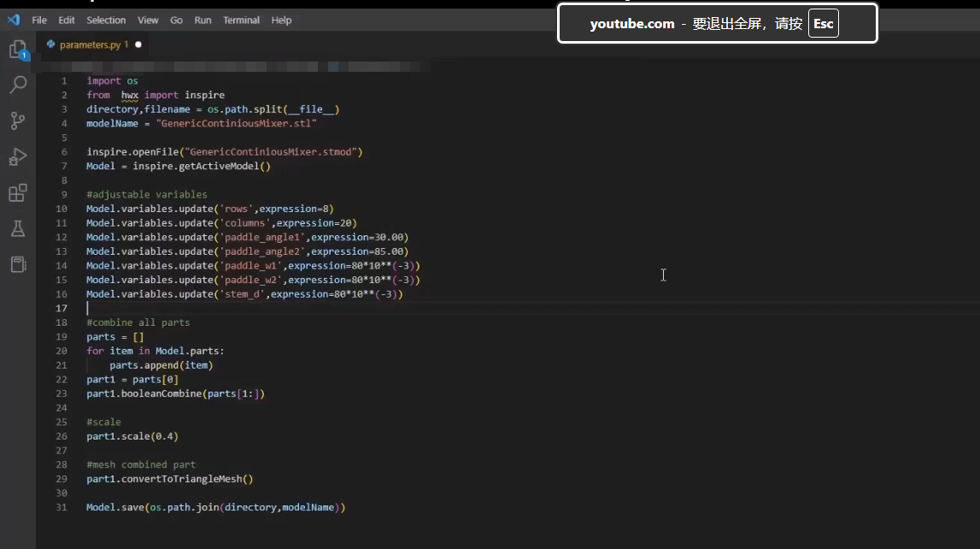Click youtube.com text in fullscreen notice

pos(632,24)
